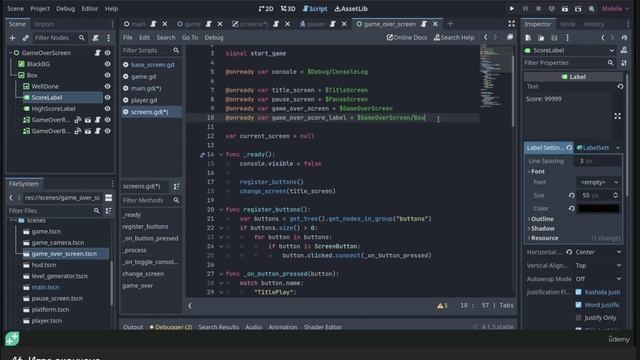Click the search icon in Filter Methods
The image size is (640, 360).
176,200
